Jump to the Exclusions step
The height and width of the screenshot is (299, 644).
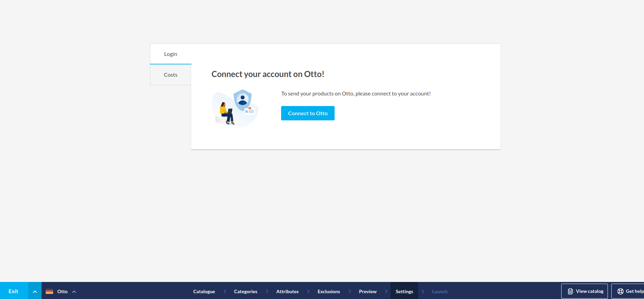(x=328, y=291)
